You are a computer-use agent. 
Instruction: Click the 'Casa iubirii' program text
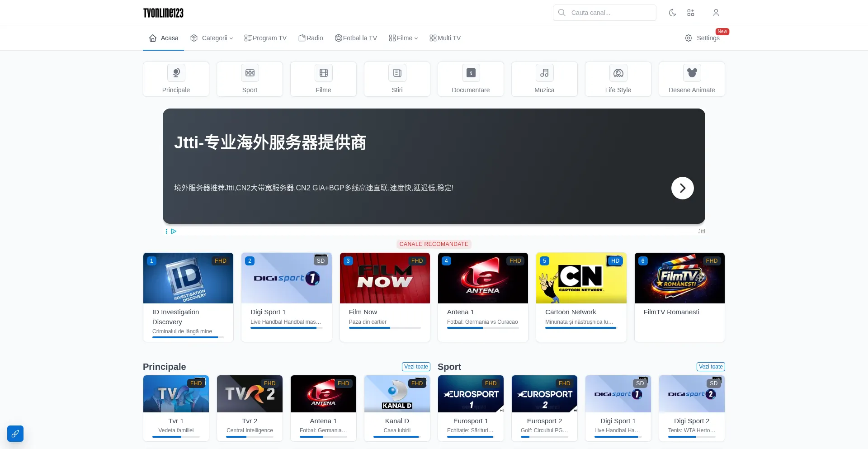397,430
